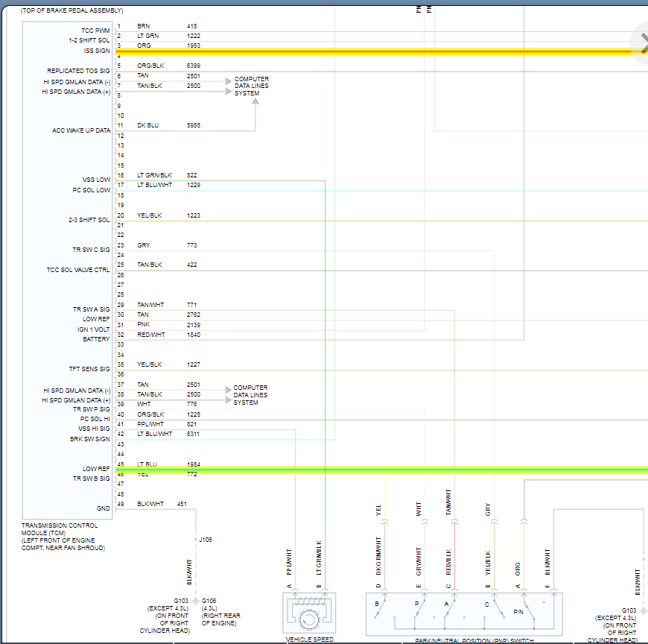Image resolution: width=648 pixels, height=644 pixels.
Task: Select the highlighted LT BLU 1984 low ref wire
Action: (372, 469)
